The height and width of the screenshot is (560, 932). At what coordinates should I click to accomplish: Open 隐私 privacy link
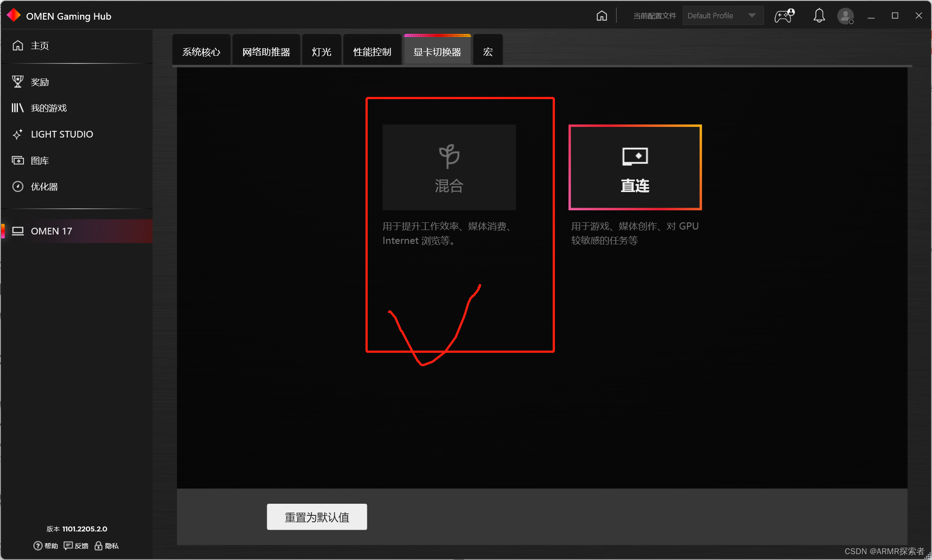click(x=107, y=546)
